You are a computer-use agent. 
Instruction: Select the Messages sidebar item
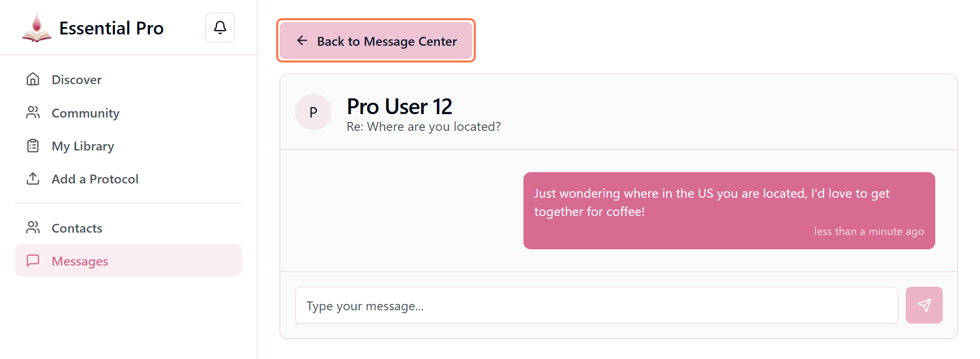(80, 261)
